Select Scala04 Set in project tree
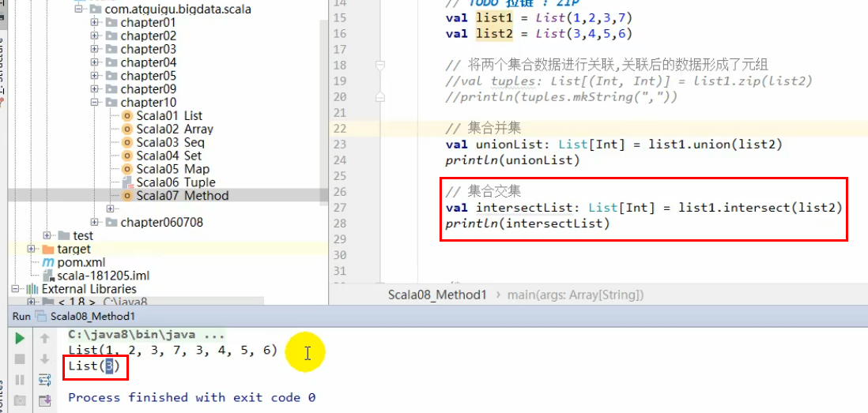Viewport: 868px width, 413px height. pos(169,156)
